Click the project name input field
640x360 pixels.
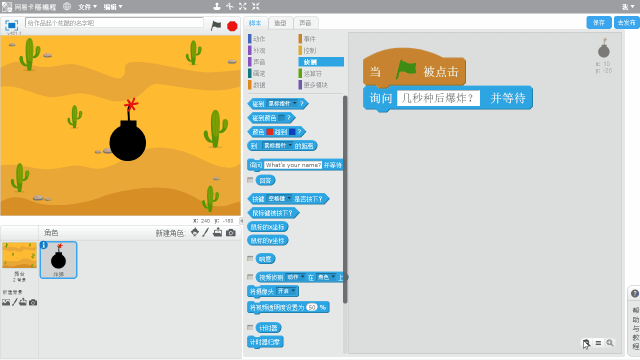114,23
